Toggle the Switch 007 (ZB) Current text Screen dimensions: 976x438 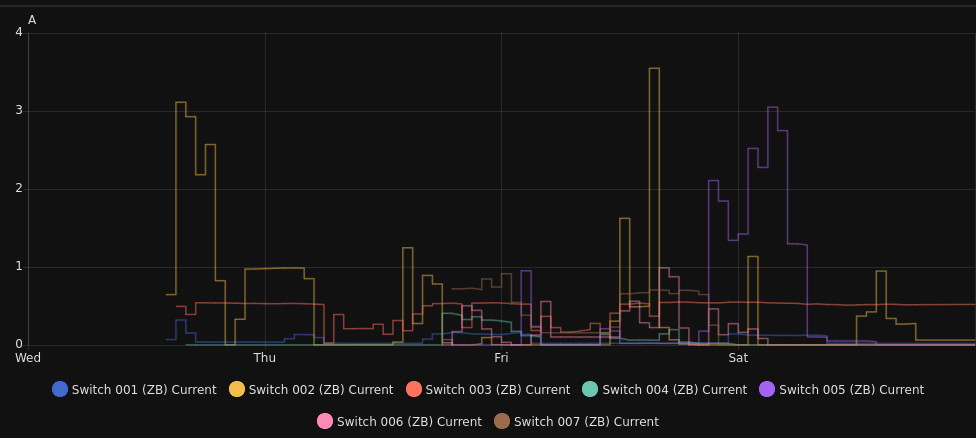click(x=586, y=422)
